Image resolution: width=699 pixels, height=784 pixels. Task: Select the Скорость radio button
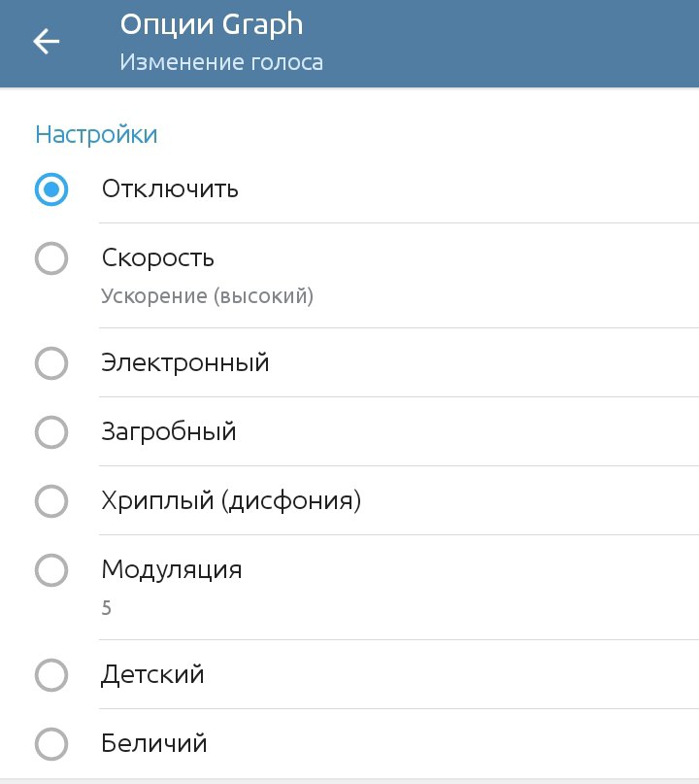point(51,258)
